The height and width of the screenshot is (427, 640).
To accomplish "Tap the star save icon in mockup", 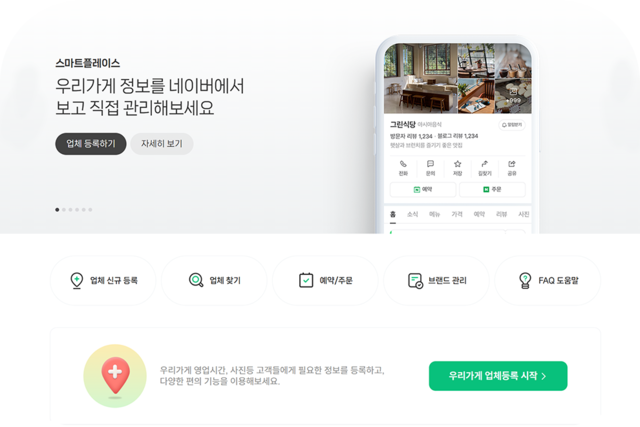I will (x=458, y=164).
